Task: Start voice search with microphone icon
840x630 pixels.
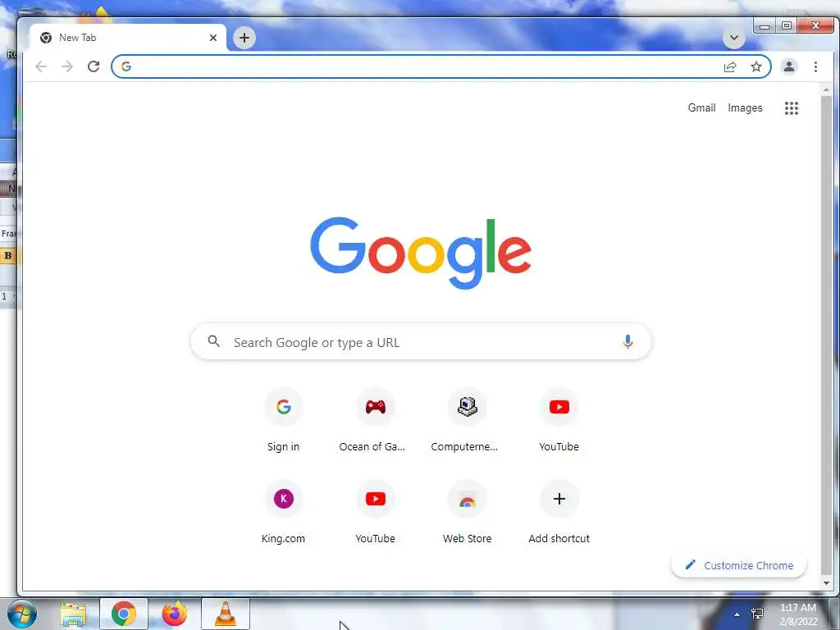Action: click(x=628, y=342)
